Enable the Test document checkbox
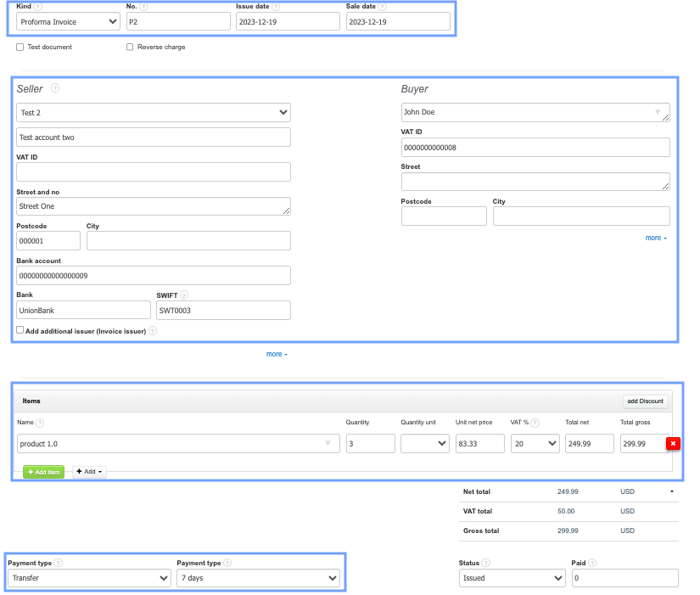Screen dimensions: 700x595 [x=20, y=48]
